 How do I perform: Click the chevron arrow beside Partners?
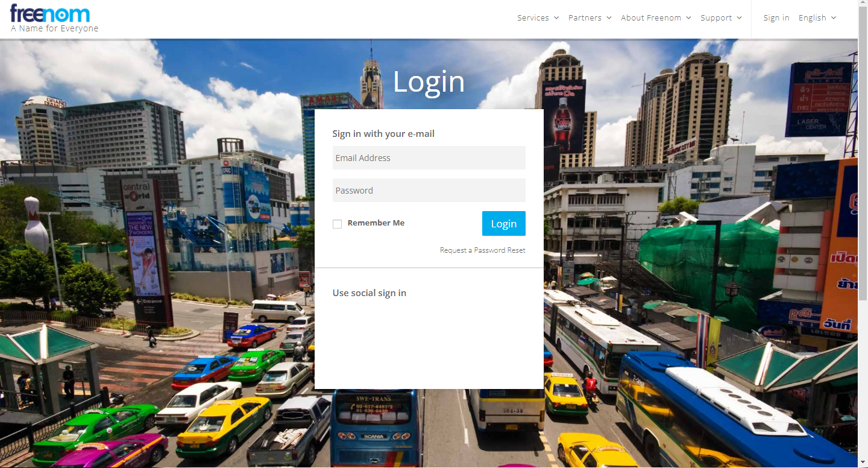click(x=609, y=18)
